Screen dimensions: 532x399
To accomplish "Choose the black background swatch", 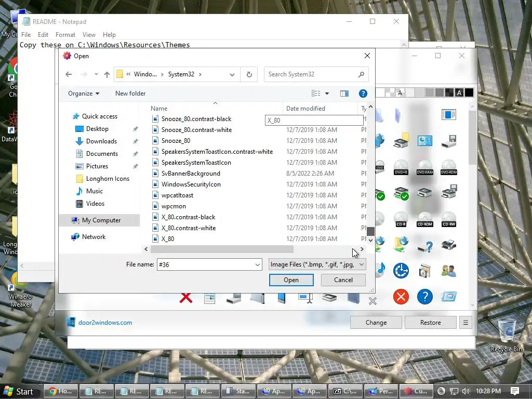I will [469, 92].
